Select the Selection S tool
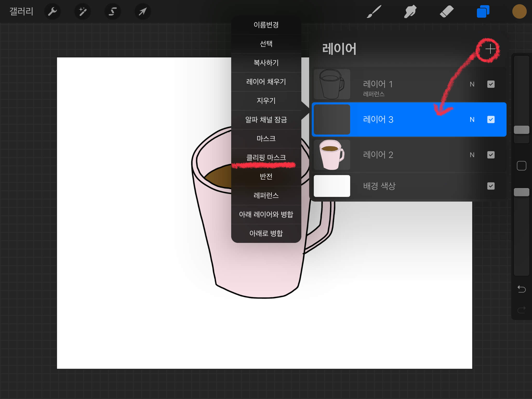Viewport: 532px width, 399px height. tap(112, 11)
